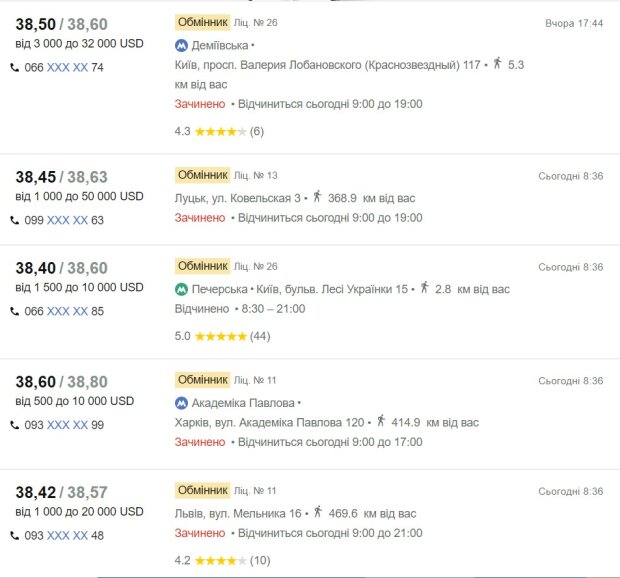Click the Обмінник badge with Ліц. № 13
The height and width of the screenshot is (578, 620).
(x=202, y=175)
